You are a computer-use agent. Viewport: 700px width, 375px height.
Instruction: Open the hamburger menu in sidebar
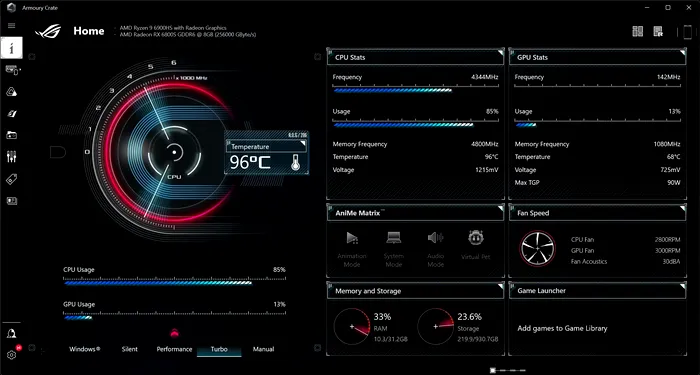point(12,26)
